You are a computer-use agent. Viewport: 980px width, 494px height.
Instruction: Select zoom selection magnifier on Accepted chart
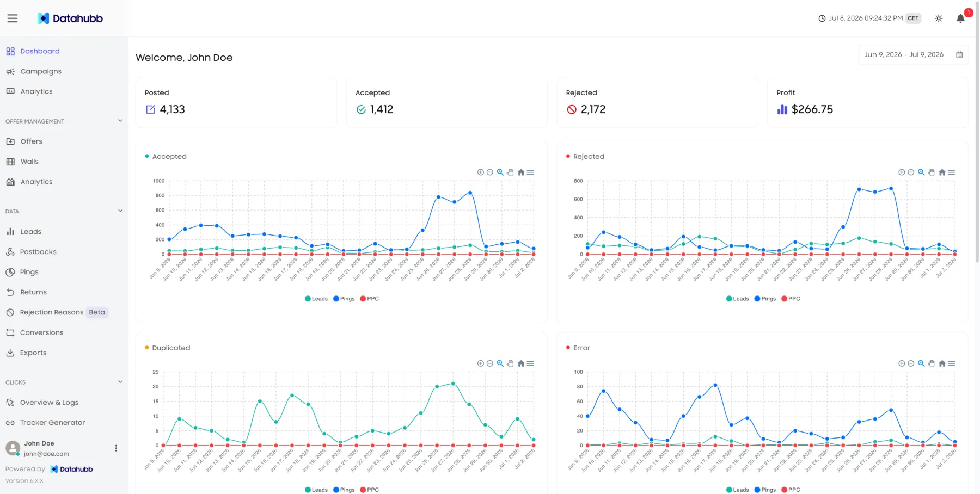(500, 172)
